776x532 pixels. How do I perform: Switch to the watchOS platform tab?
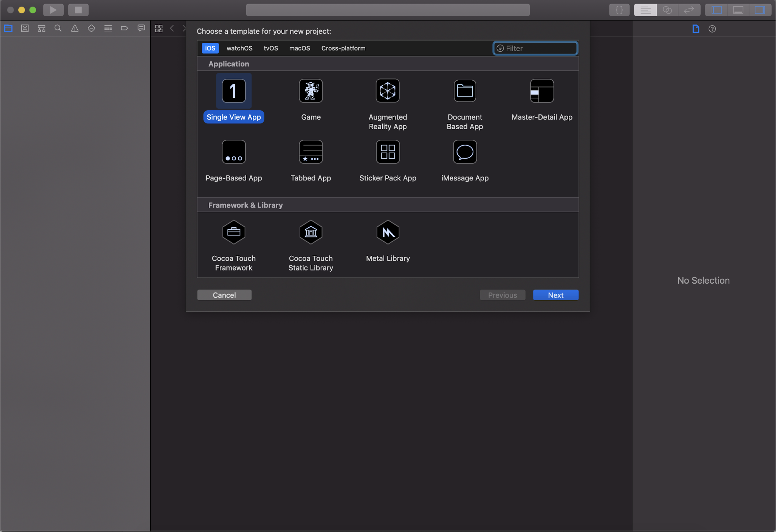click(239, 48)
